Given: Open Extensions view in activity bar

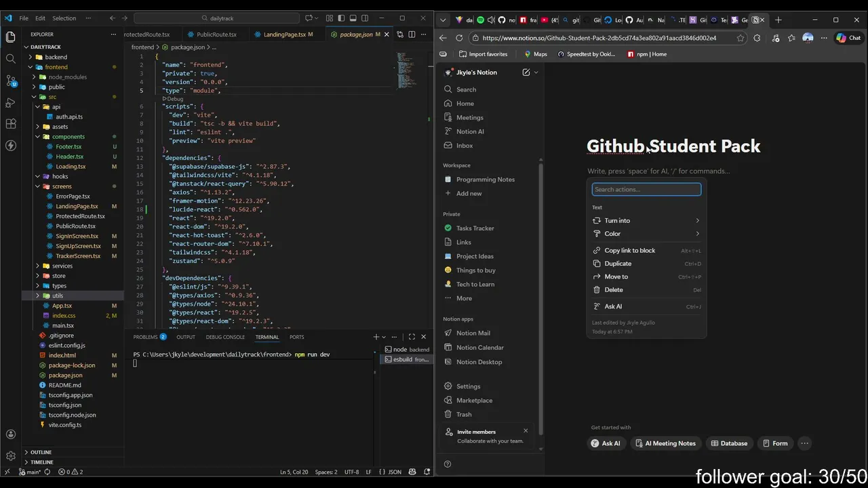Looking at the screenshot, I should point(10,124).
